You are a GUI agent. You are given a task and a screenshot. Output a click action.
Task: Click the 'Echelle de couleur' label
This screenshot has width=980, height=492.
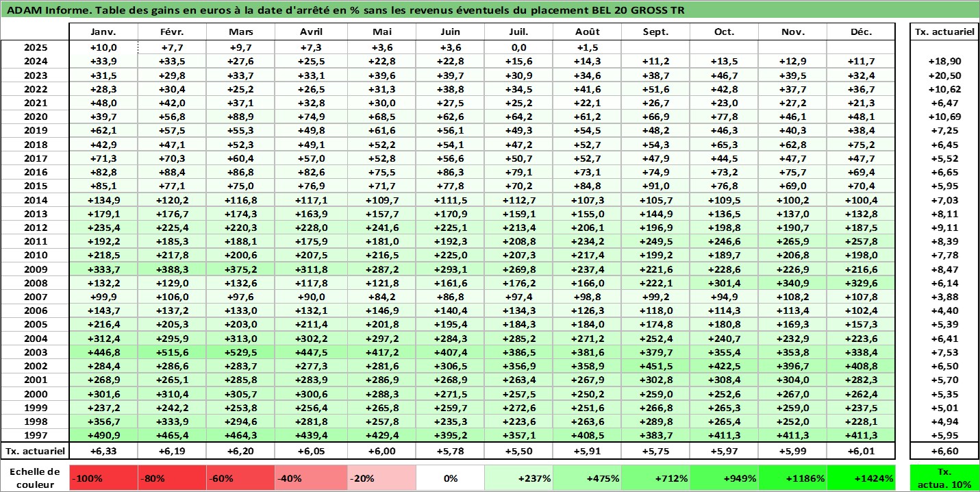coord(35,478)
